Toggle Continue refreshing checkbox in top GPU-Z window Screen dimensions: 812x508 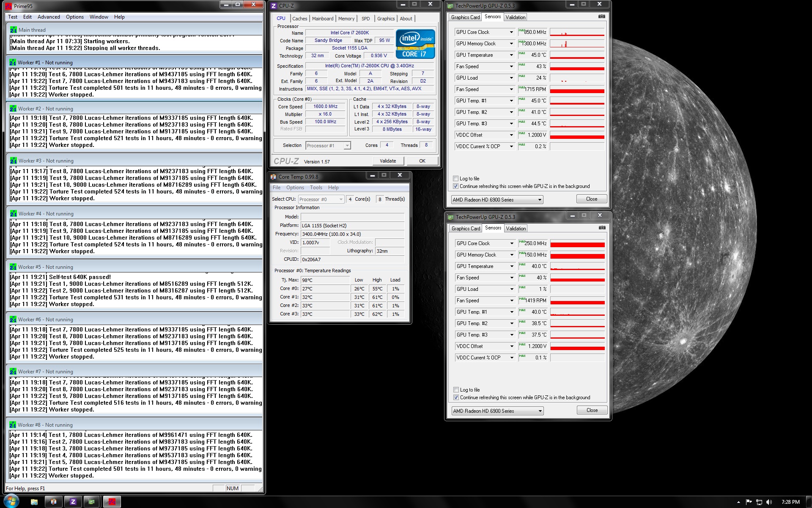click(x=455, y=186)
